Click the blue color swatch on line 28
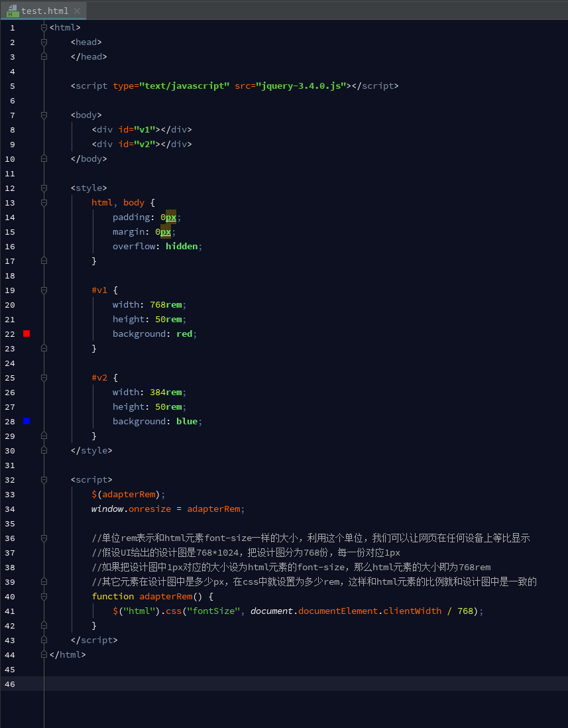 (27, 420)
